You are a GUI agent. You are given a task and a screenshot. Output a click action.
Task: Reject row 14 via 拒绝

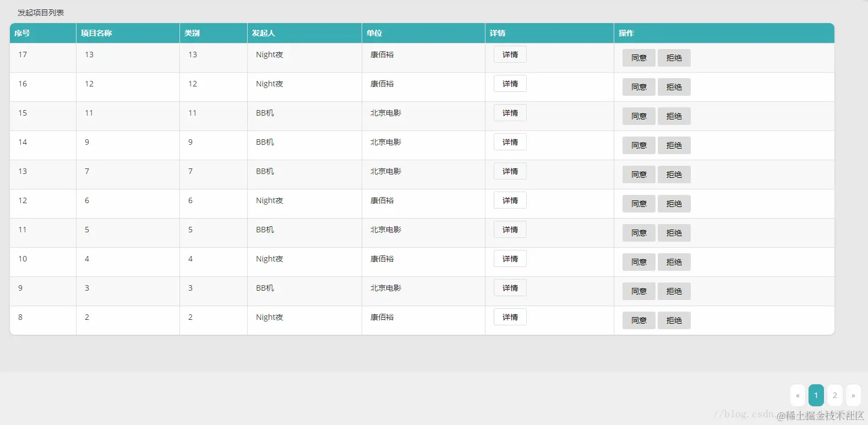pyautogui.click(x=674, y=145)
